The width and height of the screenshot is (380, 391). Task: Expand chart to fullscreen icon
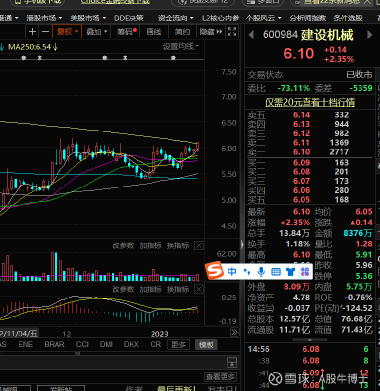point(232,32)
